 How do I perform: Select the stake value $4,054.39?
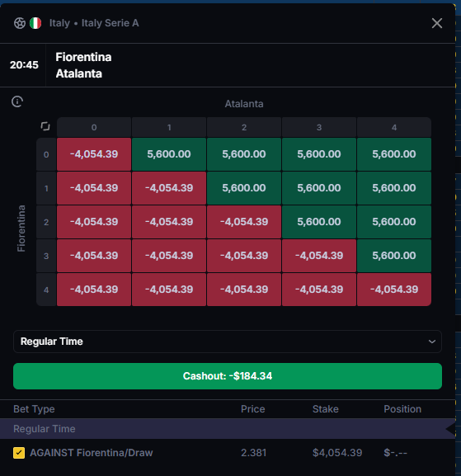[337, 453]
